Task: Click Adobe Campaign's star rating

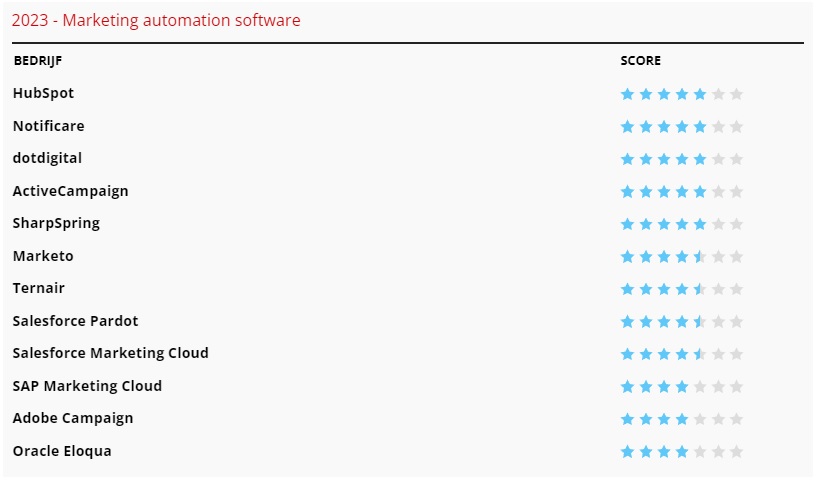Action: pyautogui.click(x=681, y=419)
